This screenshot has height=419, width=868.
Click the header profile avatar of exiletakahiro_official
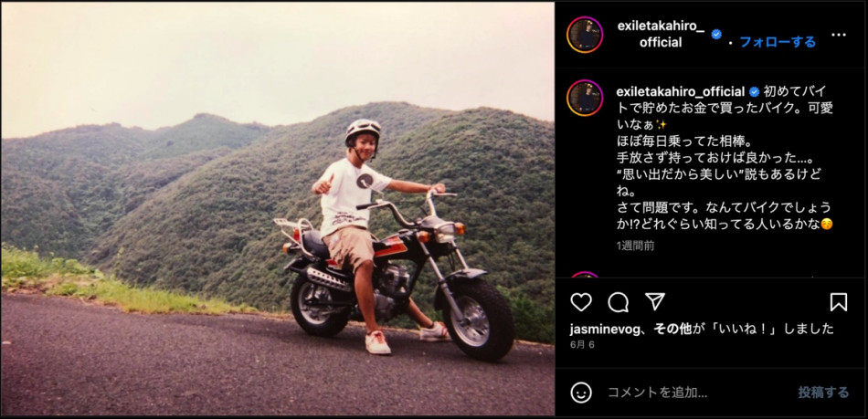pos(585,35)
